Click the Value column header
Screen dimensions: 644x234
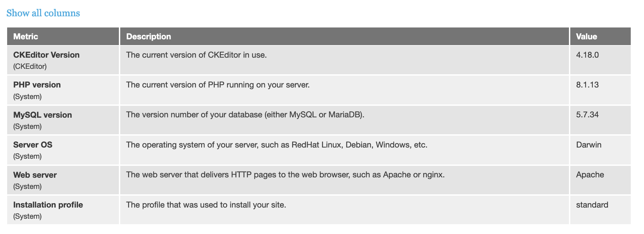click(586, 36)
